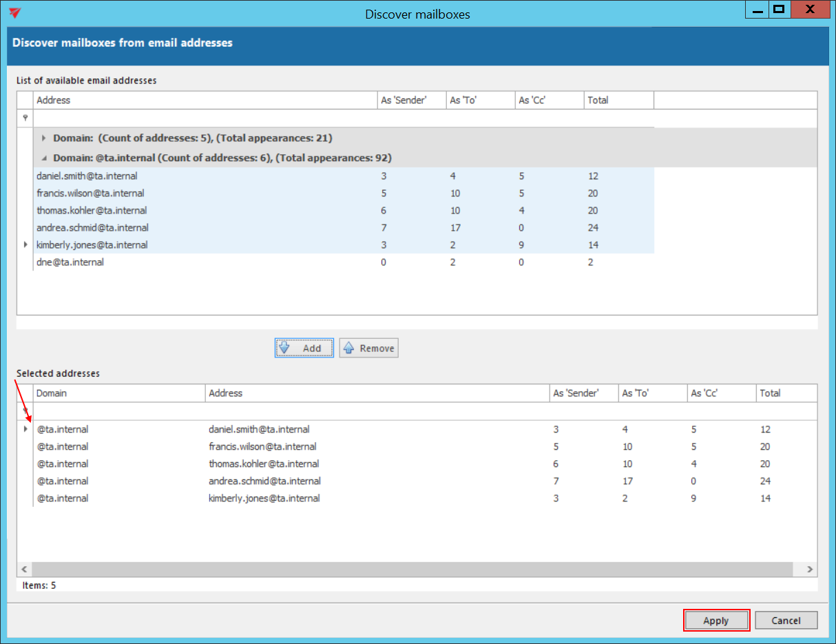Collapse the @ta.internal domain group

(44, 158)
